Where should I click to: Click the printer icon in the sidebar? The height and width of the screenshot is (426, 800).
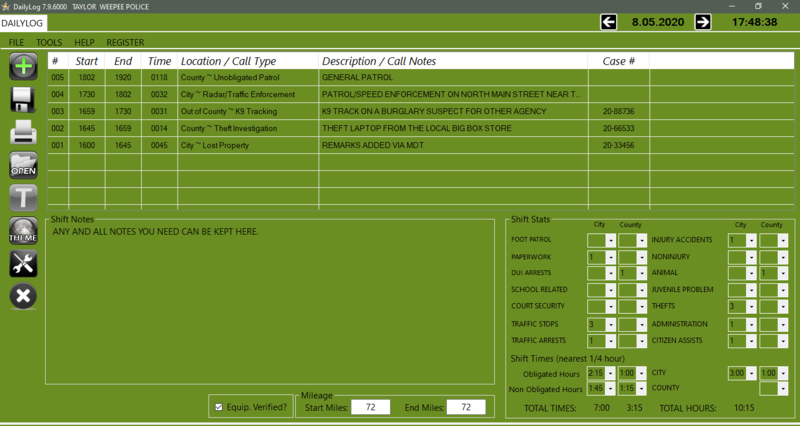(x=23, y=132)
